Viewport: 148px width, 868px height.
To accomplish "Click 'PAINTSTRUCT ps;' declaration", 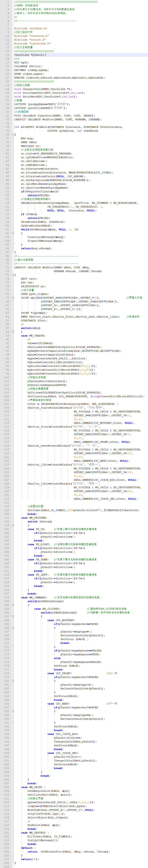I will 33,286.
